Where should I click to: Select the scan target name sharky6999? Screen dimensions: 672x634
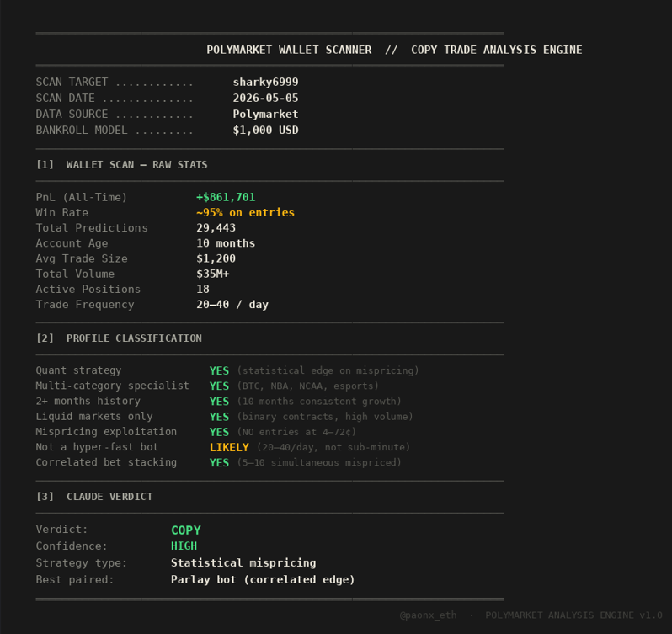tap(265, 82)
